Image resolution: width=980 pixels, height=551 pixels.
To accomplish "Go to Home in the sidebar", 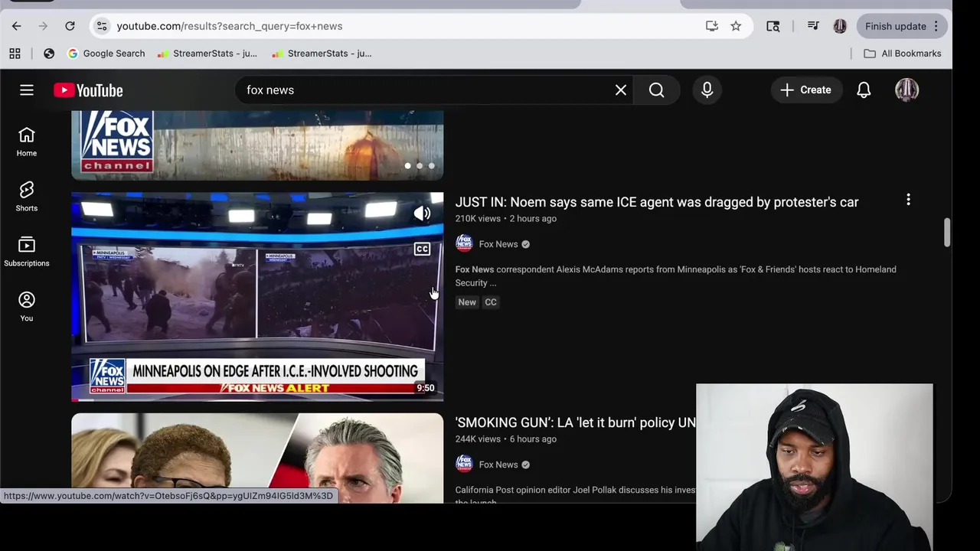I will 27,142.
